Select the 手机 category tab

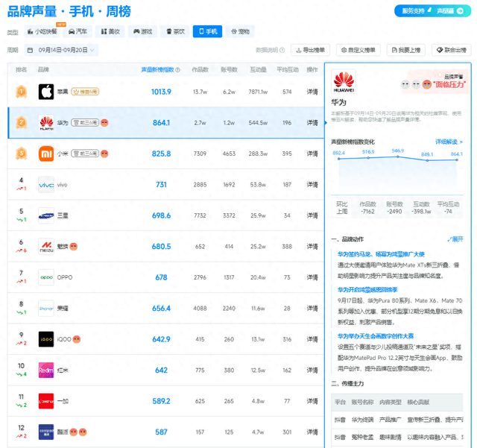pyautogui.click(x=207, y=31)
